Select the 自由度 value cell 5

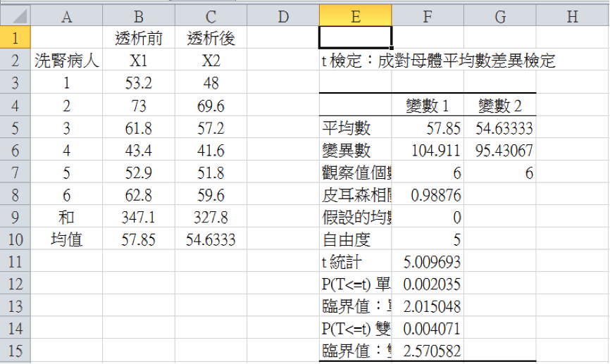click(x=428, y=240)
